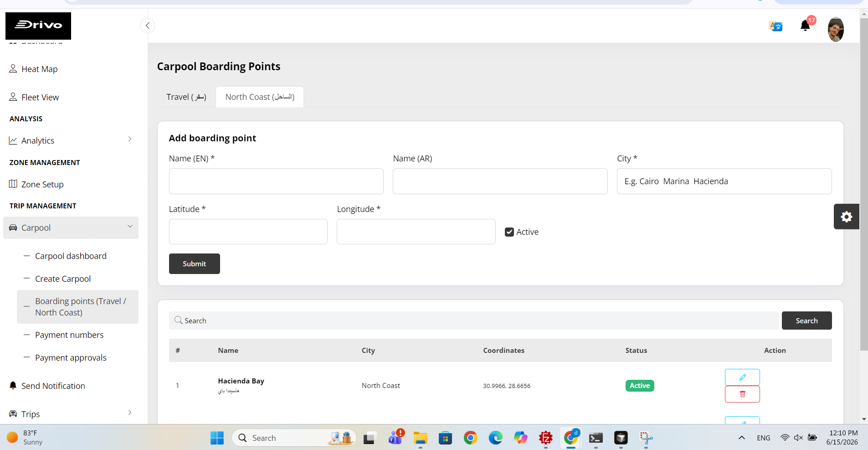The image size is (868, 450).
Task: Click the dark Search button
Action: coord(806,321)
